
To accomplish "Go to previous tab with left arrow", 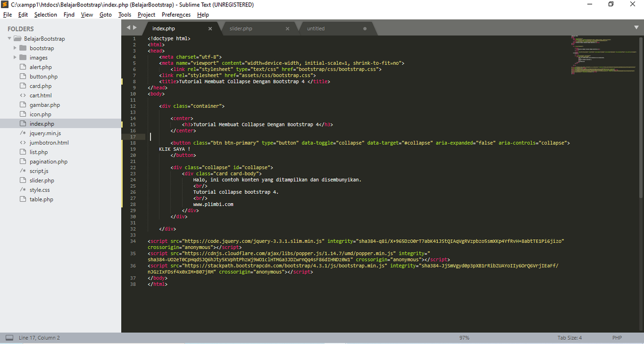I will click(x=128, y=27).
